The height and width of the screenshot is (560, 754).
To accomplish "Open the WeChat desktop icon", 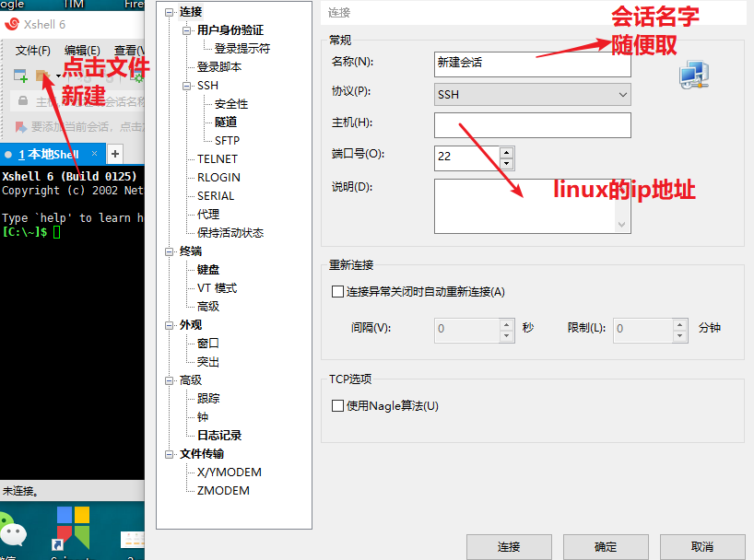I will coord(12,531).
